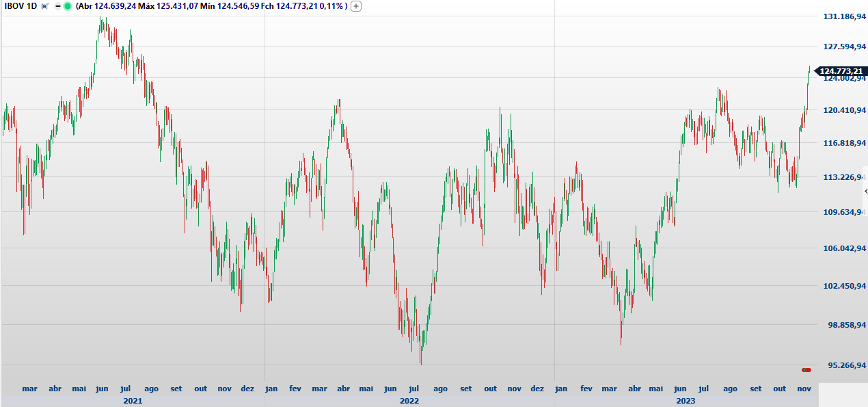Click the 2021 year label on the time axis
Viewport: 868px width, 407px height.
point(133,401)
